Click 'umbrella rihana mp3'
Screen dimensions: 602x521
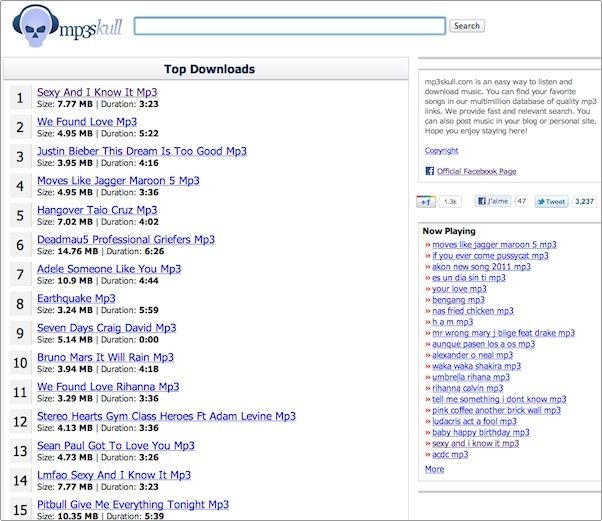[x=471, y=377]
